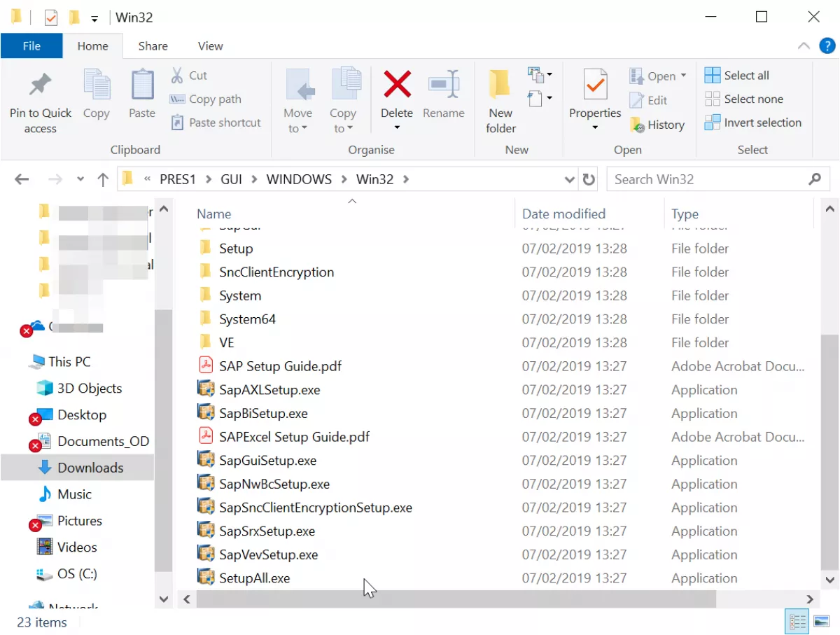The height and width of the screenshot is (635, 840).
Task: Select the SncClientEncryption folder
Action: pyautogui.click(x=276, y=272)
